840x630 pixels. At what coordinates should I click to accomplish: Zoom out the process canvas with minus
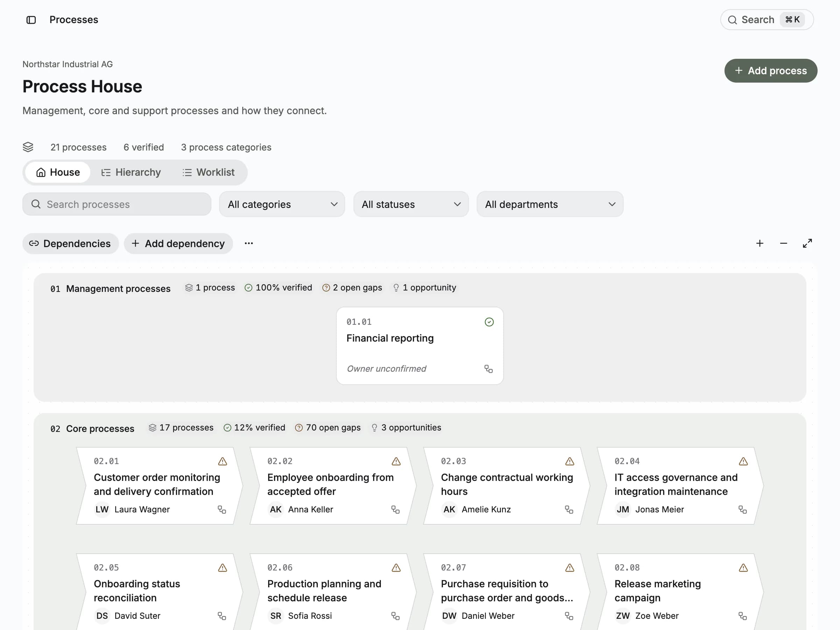[783, 243]
